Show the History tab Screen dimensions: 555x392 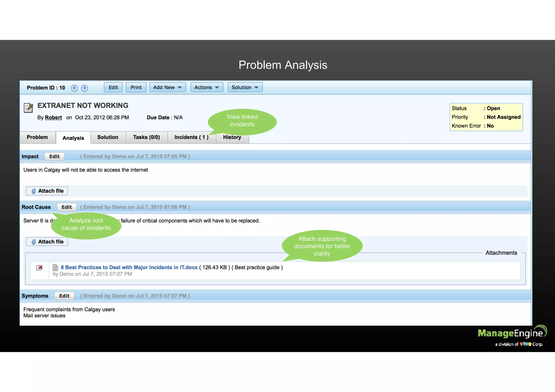coord(232,137)
